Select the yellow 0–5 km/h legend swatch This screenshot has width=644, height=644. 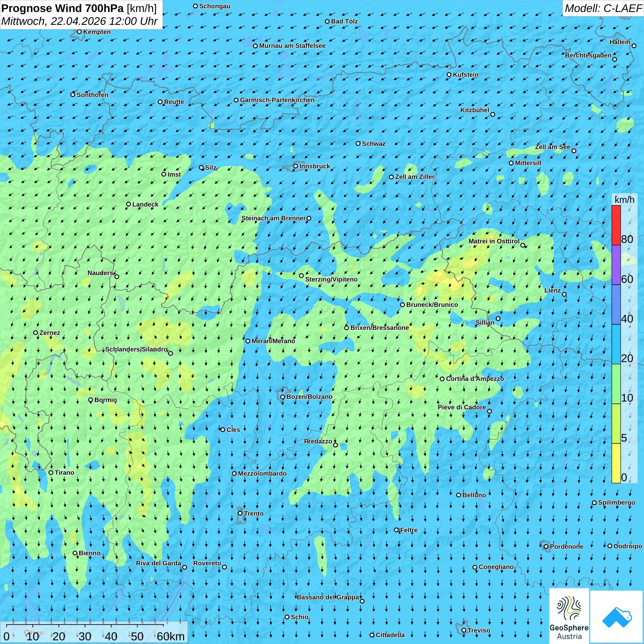(x=616, y=463)
